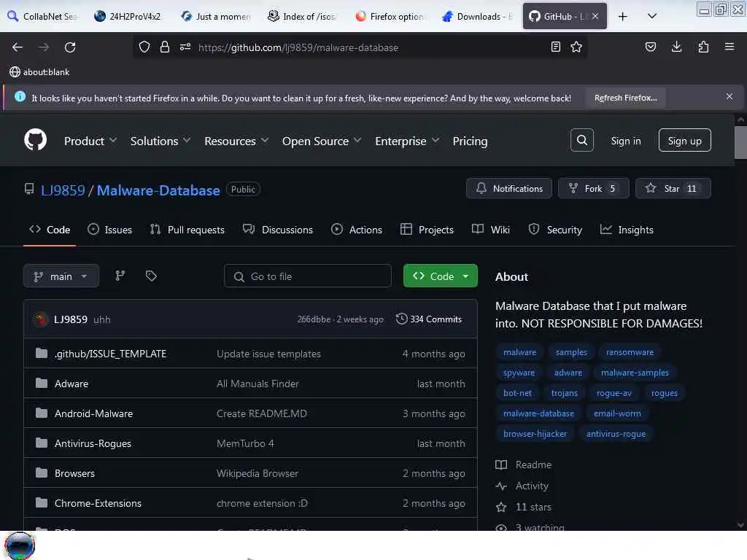Click the system taskbar start orb
This screenshot has height=560, width=747.
[20, 545]
